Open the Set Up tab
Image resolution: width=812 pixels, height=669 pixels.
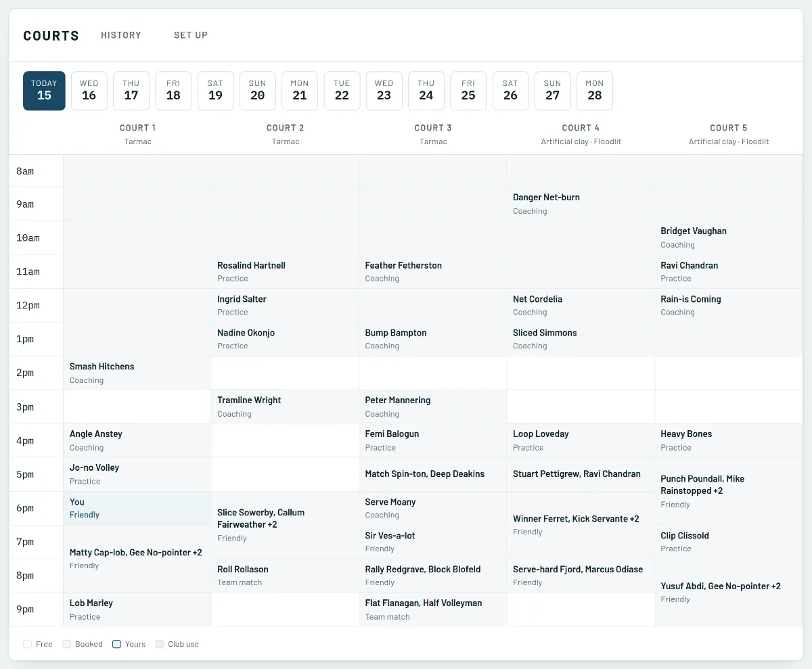pyautogui.click(x=191, y=35)
